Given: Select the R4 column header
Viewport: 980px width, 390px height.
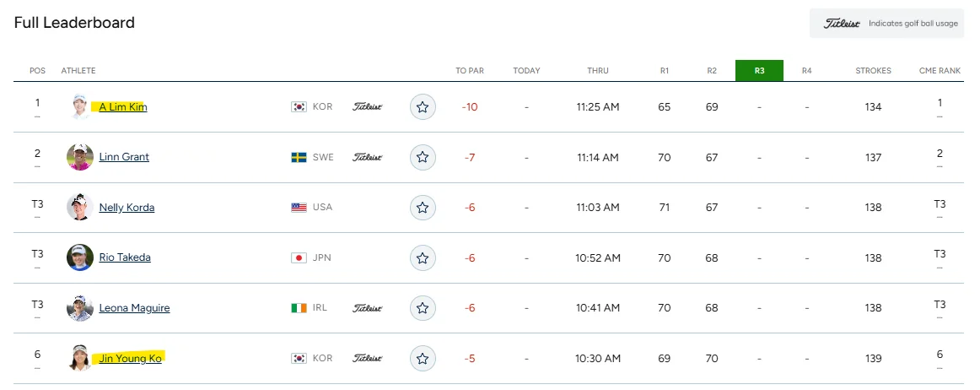Looking at the screenshot, I should (807, 71).
